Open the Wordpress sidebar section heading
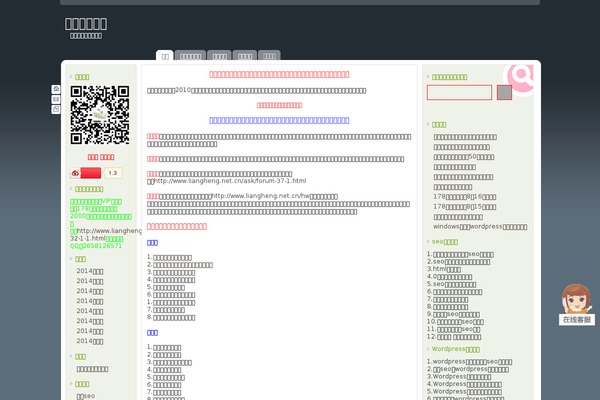 tap(456, 349)
